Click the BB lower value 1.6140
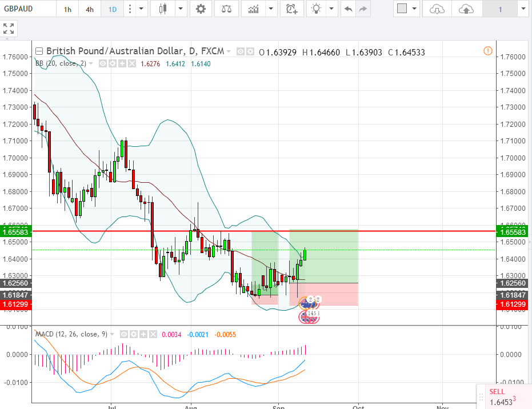This screenshot has height=409, width=532. (201, 64)
